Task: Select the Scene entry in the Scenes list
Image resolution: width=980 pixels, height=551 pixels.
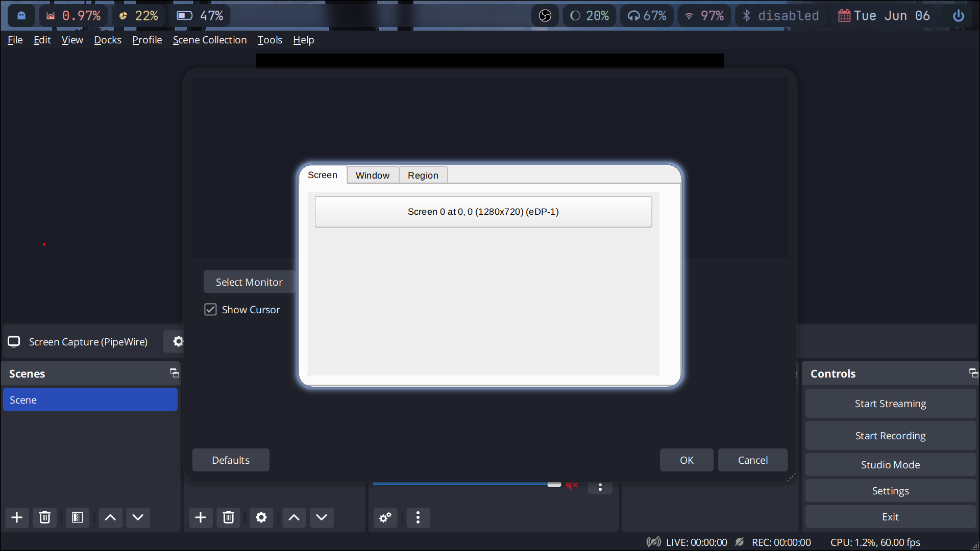Action: (90, 399)
